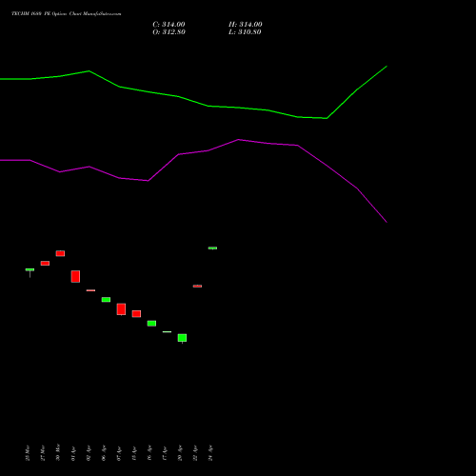Screen dimensions: 476x476
Task: Select the green candle above 06 Apr
Action: tap(106, 300)
